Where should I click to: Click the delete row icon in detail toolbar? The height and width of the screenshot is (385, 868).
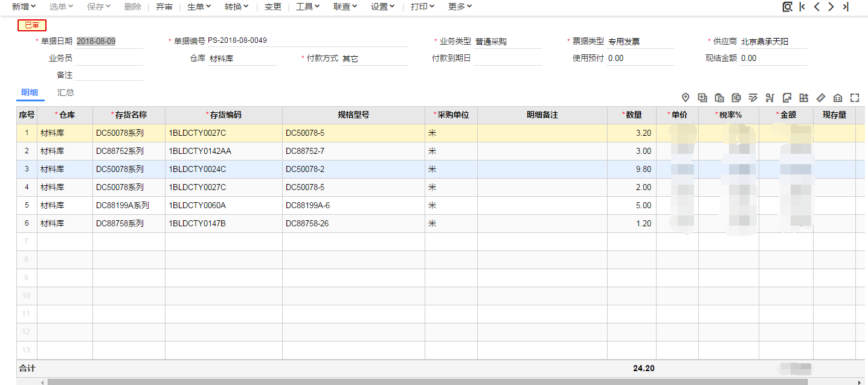[x=736, y=98]
